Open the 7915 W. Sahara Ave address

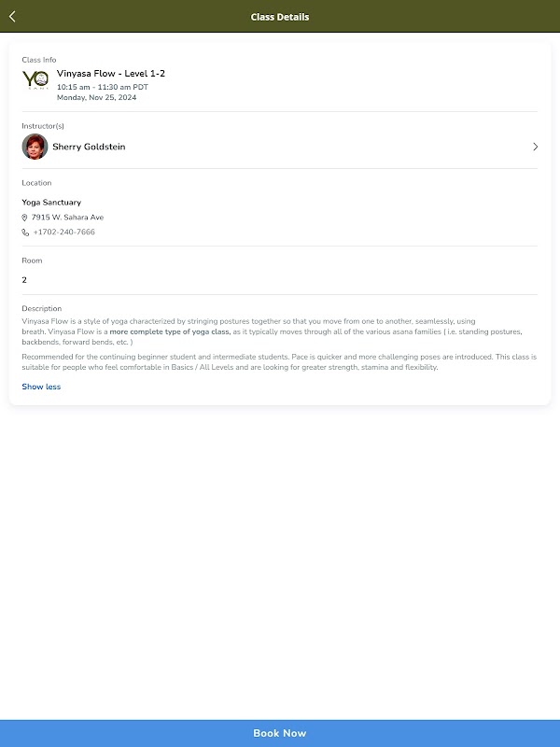point(67,218)
